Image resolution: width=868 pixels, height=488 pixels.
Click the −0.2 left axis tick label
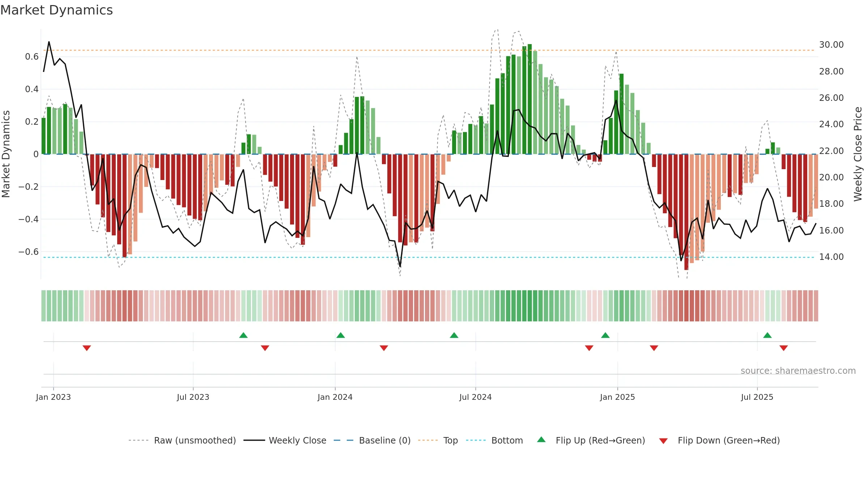point(29,187)
